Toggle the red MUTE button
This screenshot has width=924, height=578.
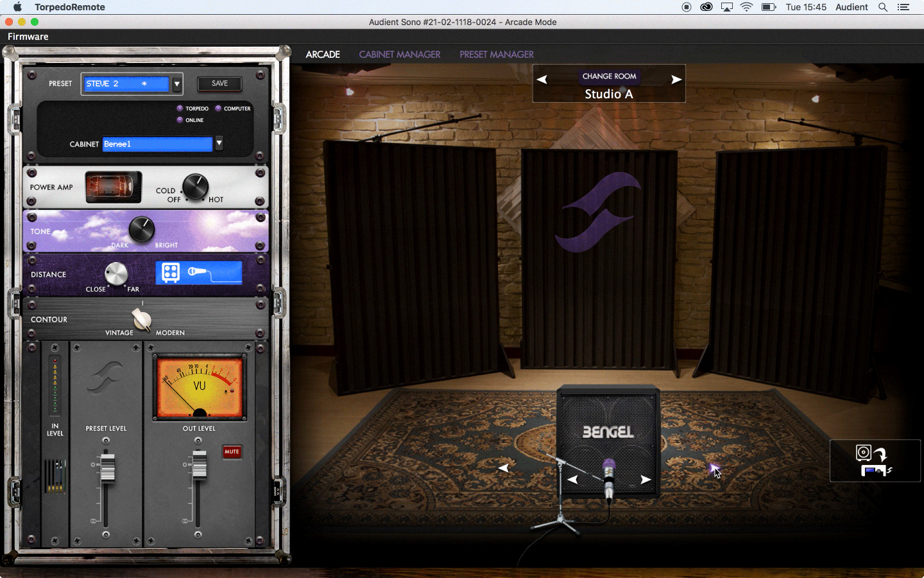[x=232, y=451]
